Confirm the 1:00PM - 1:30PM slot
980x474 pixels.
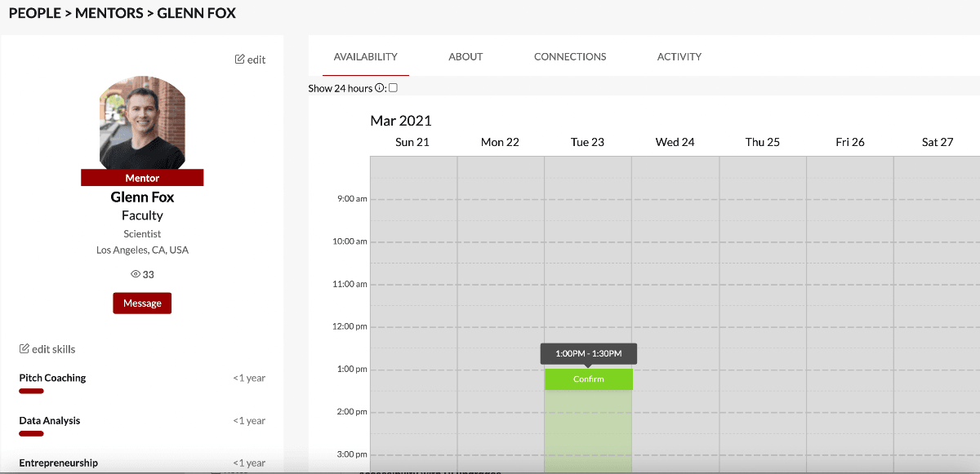(x=589, y=379)
